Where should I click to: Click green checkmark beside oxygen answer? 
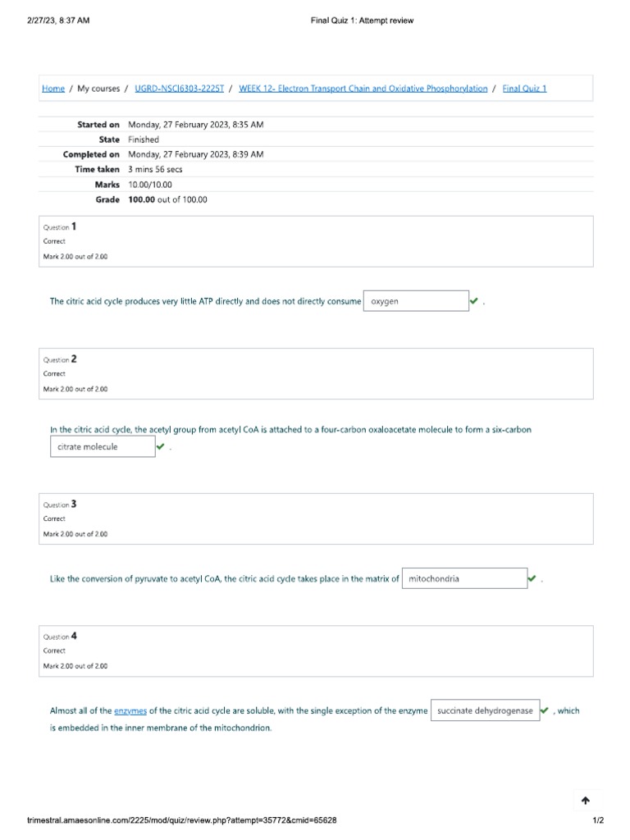click(x=474, y=301)
